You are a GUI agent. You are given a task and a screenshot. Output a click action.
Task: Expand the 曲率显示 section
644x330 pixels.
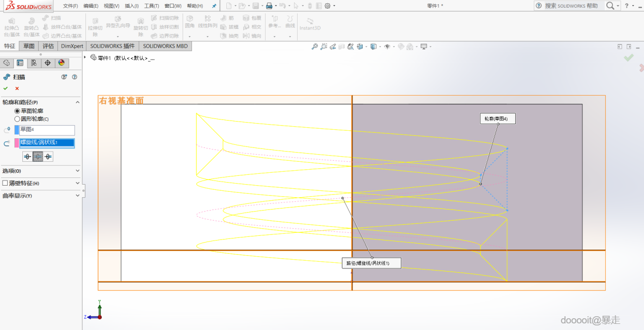pos(77,195)
